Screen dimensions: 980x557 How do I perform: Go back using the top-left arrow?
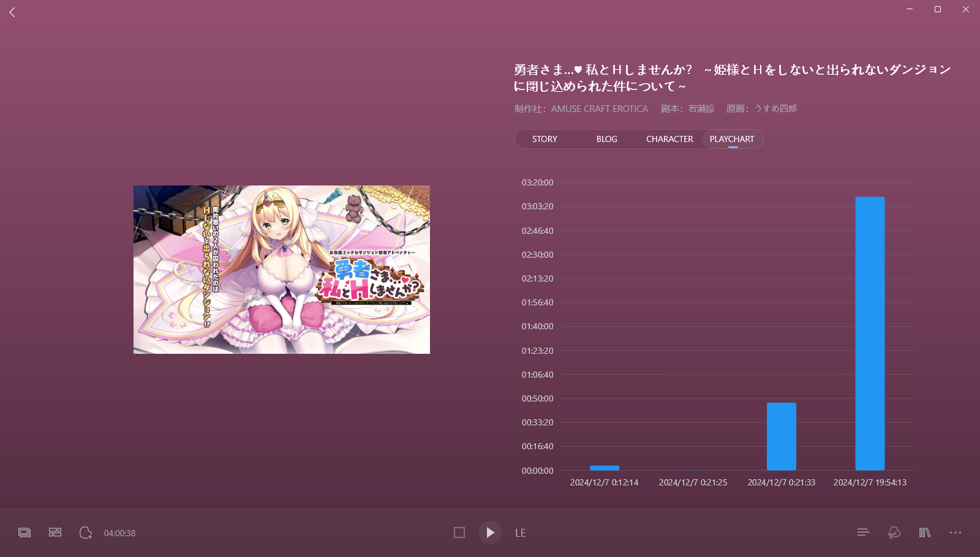pyautogui.click(x=12, y=12)
